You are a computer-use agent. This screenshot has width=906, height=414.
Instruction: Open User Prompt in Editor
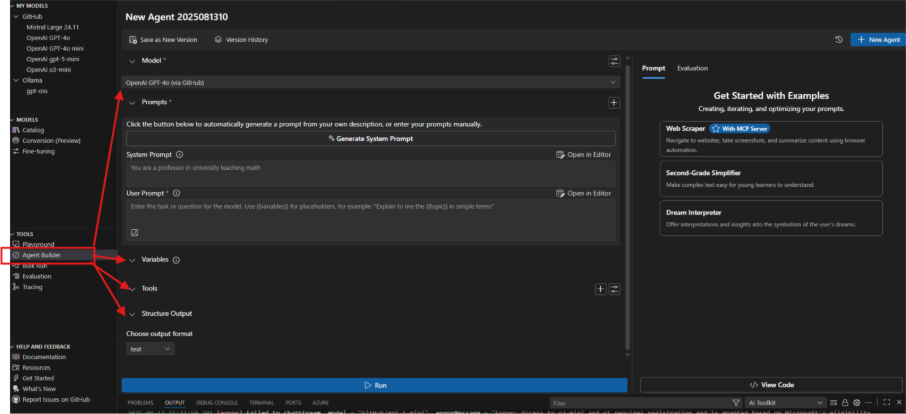583,193
